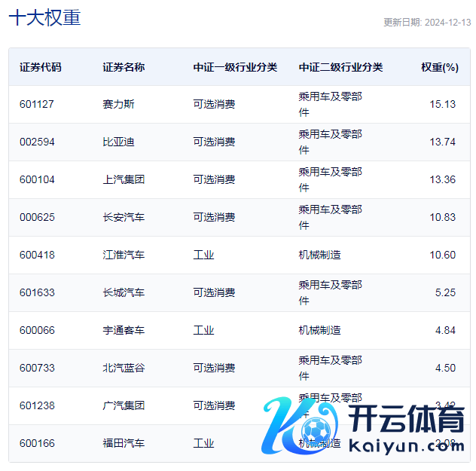476x471 pixels.
Task: Click the weight value 15.13
Action: 442,104
